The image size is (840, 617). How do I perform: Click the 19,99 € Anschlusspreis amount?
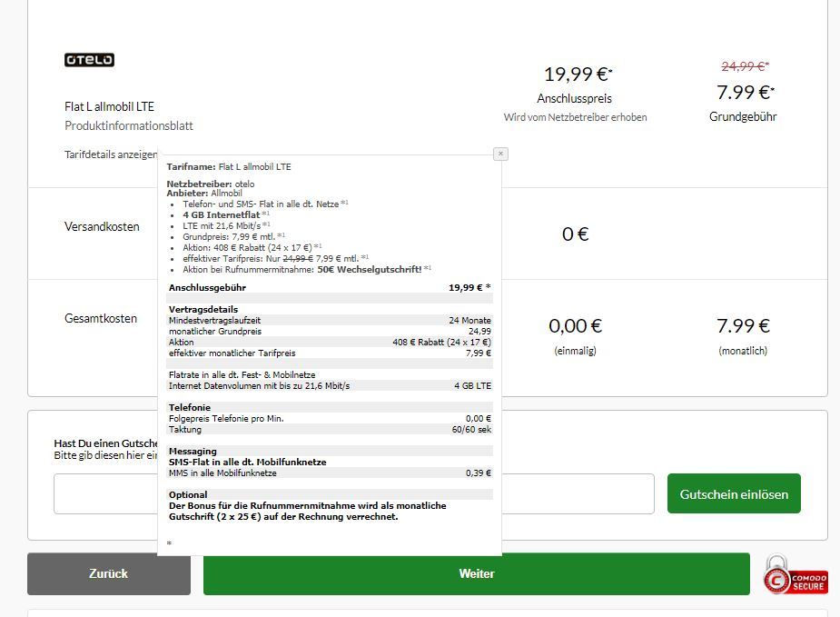click(x=578, y=74)
